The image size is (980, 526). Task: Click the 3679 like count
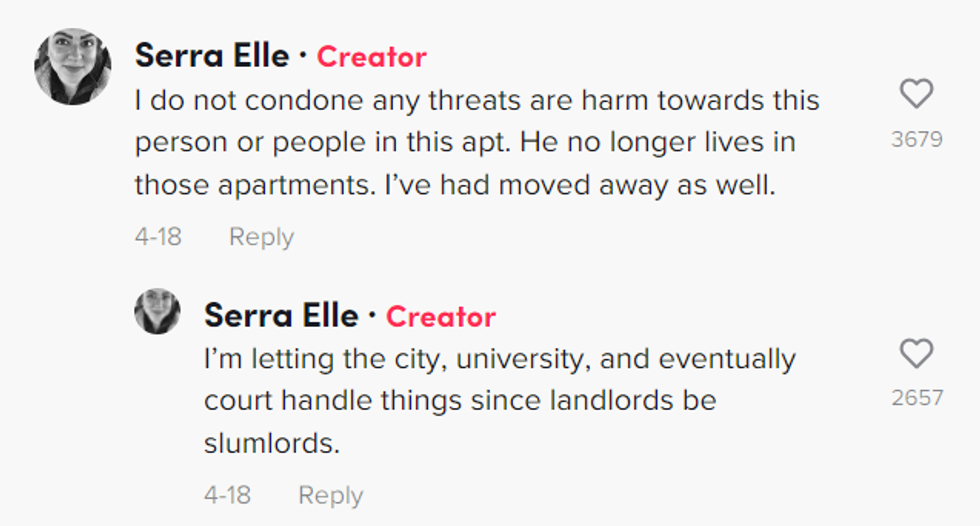tap(916, 139)
